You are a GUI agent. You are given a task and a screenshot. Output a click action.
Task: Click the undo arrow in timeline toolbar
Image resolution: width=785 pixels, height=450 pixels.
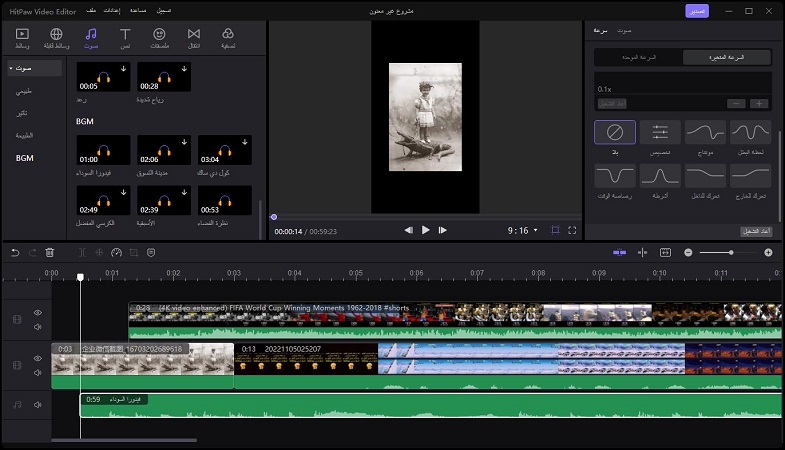[15, 253]
